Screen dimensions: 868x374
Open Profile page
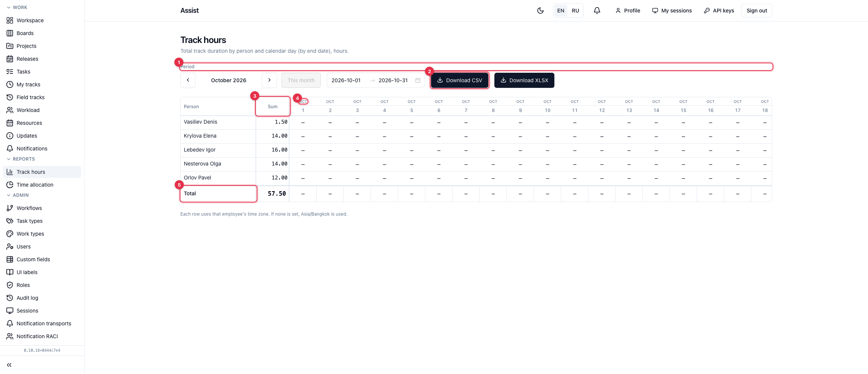click(628, 11)
